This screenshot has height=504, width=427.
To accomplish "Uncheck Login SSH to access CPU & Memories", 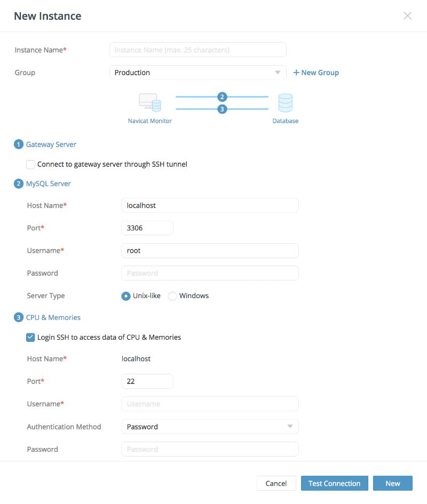I will (30, 337).
